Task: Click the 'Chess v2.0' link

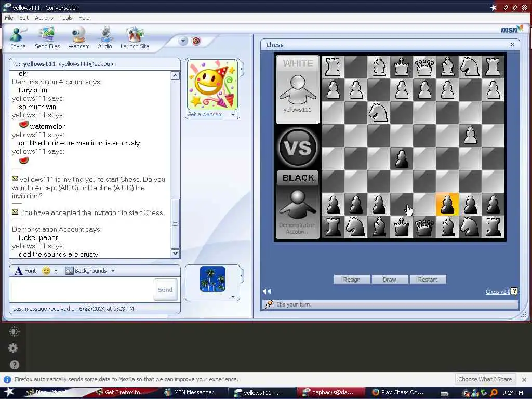Action: click(x=498, y=292)
